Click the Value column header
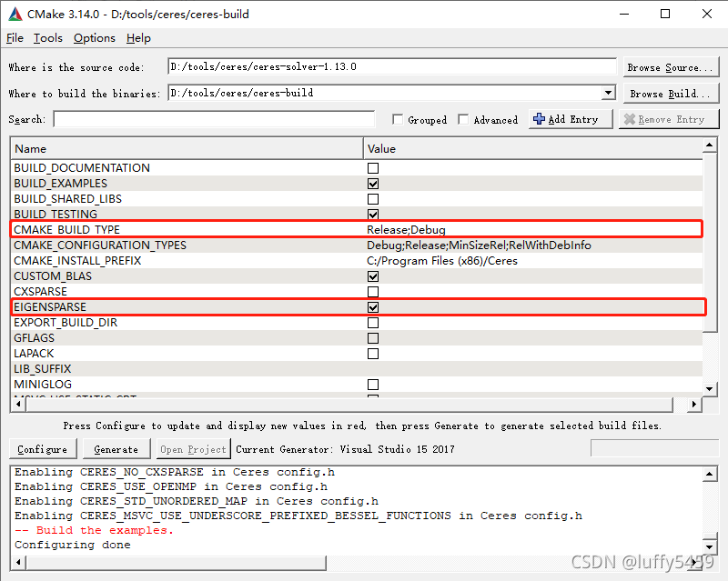The width and height of the screenshot is (728, 581). 533,148
